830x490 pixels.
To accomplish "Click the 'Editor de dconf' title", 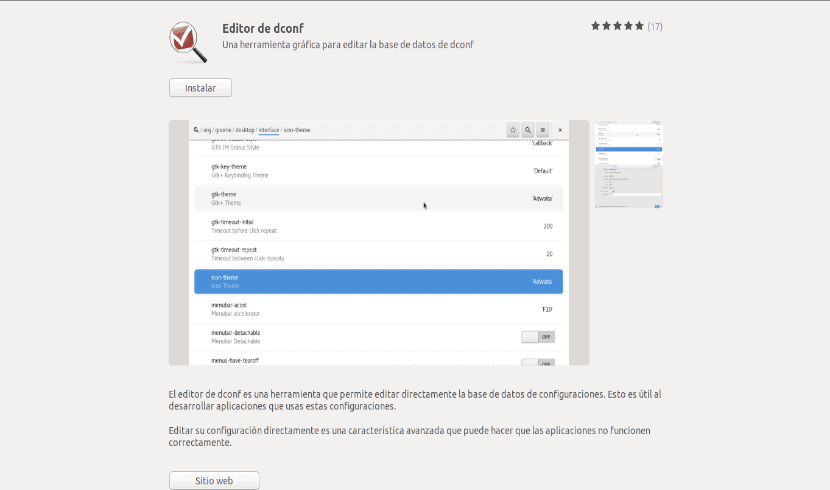I will (x=263, y=29).
